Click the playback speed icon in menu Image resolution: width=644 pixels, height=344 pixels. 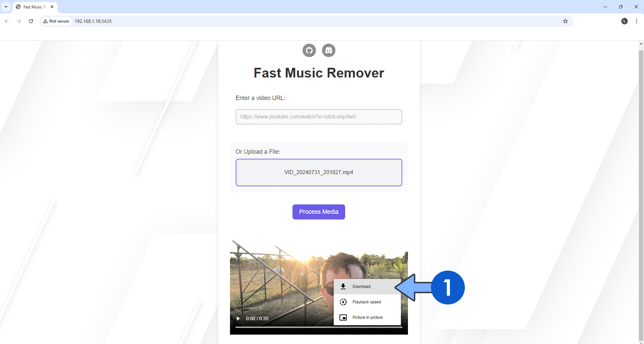click(343, 302)
